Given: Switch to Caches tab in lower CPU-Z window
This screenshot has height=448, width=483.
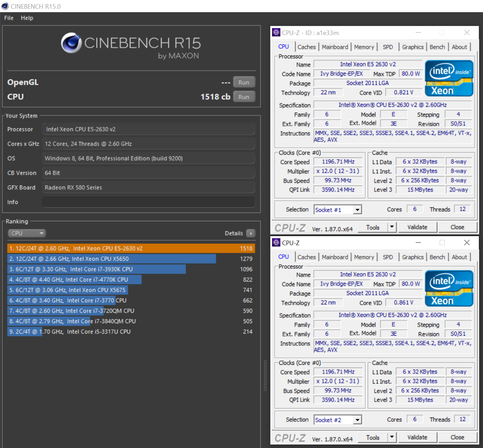Looking at the screenshot, I should click(307, 257).
